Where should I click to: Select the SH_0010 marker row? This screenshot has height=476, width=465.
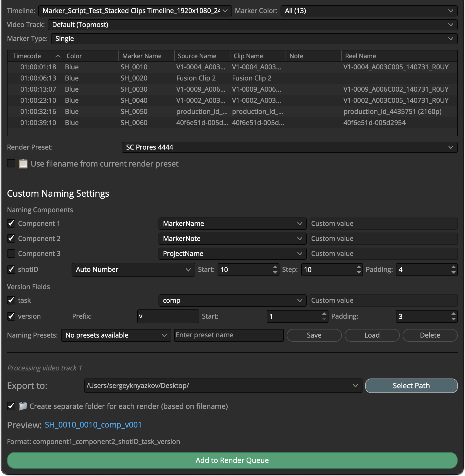(x=232, y=67)
